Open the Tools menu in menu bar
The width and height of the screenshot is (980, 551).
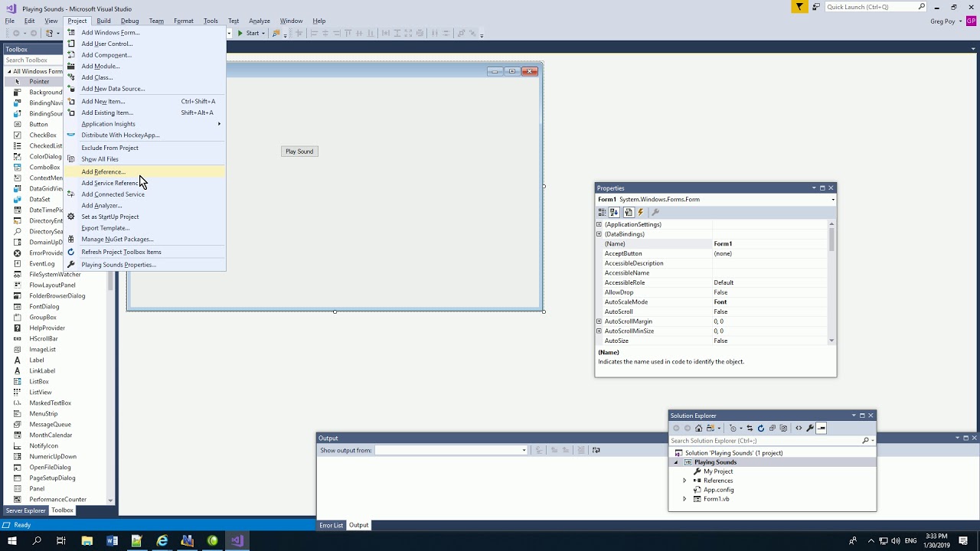[x=211, y=21]
